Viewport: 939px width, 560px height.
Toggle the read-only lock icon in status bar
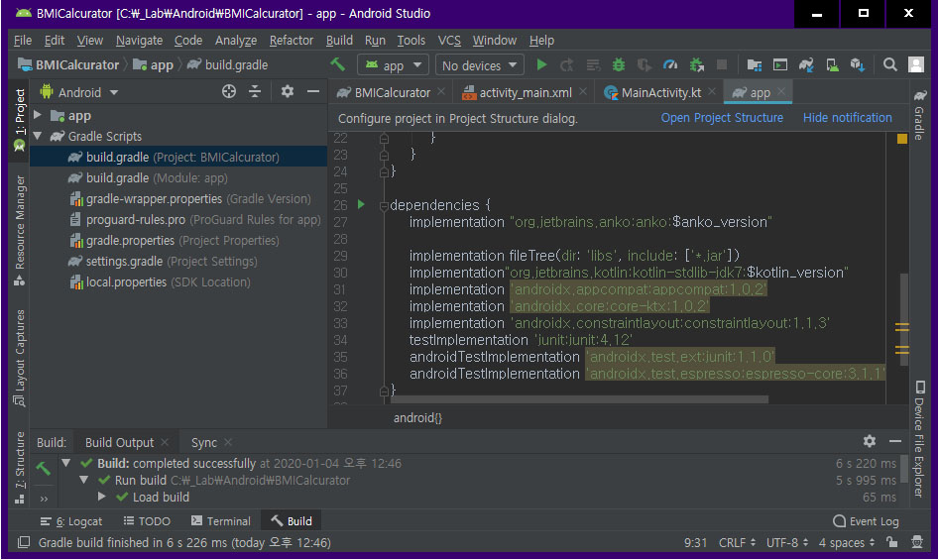892,542
